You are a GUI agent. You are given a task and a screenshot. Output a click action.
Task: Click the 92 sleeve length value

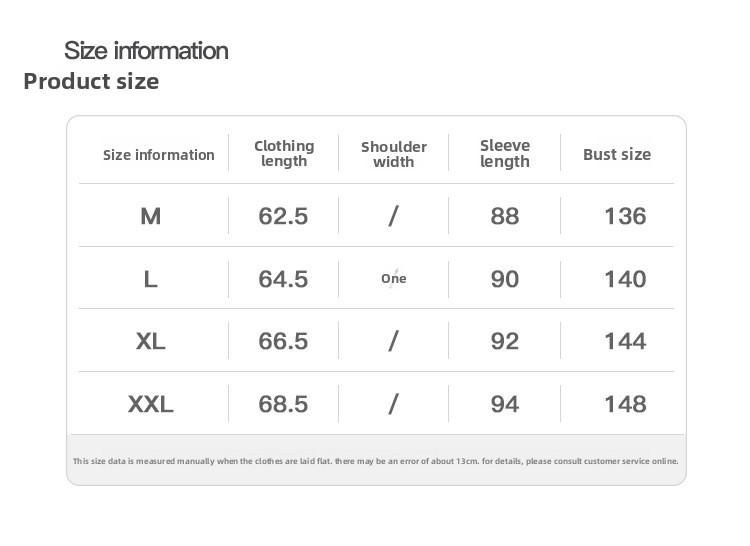tap(505, 341)
